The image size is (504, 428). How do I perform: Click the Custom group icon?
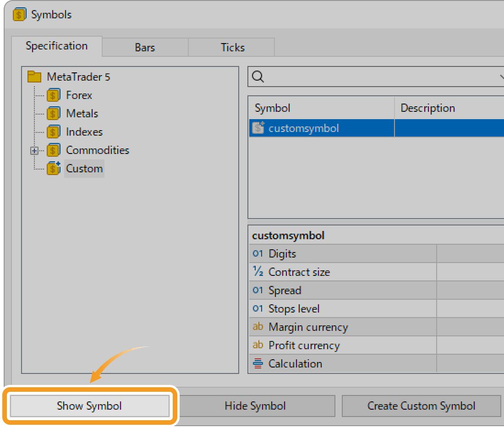click(53, 169)
